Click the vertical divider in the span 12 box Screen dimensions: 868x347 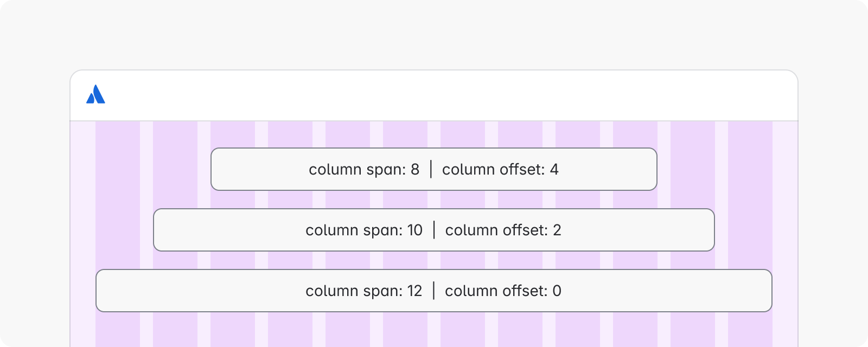pos(434,291)
